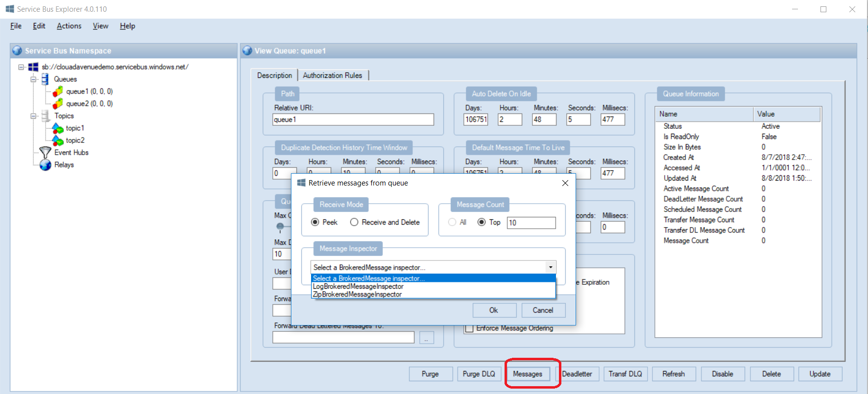Choose LogBrokeredMessageInspector from the list

(x=433, y=286)
